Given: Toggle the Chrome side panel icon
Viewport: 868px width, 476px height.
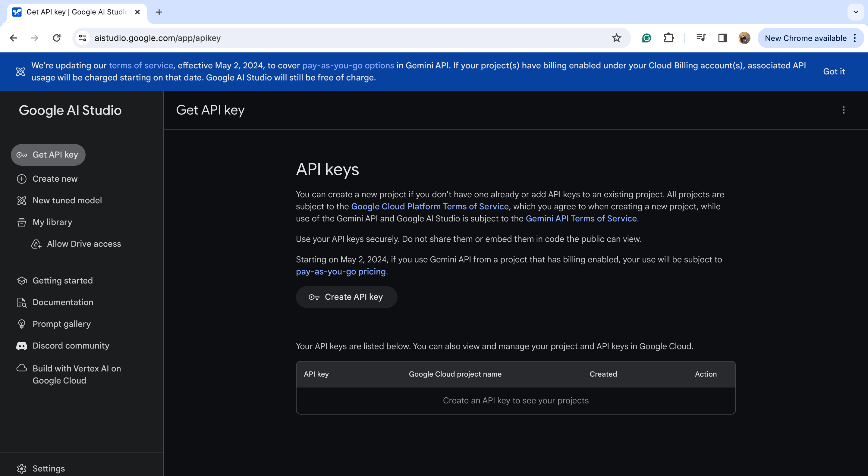Looking at the screenshot, I should 722,38.
